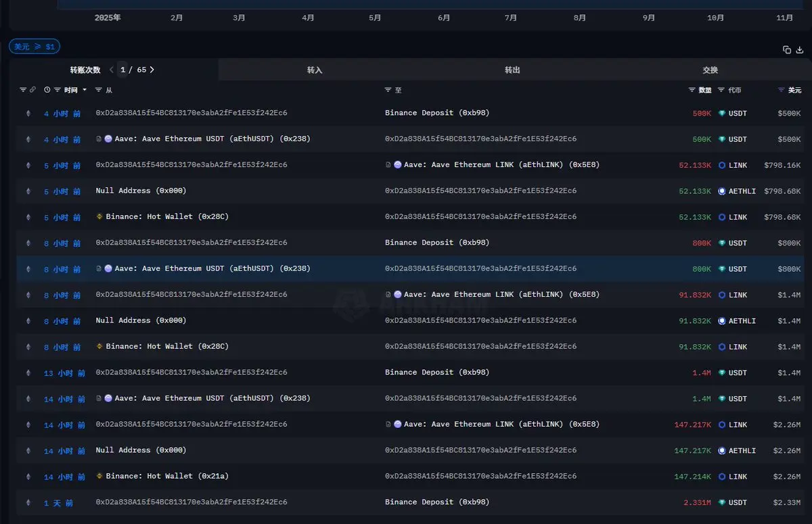Screen dimensions: 812x524
Task: Click the page number 1 input field
Action: tap(123, 70)
